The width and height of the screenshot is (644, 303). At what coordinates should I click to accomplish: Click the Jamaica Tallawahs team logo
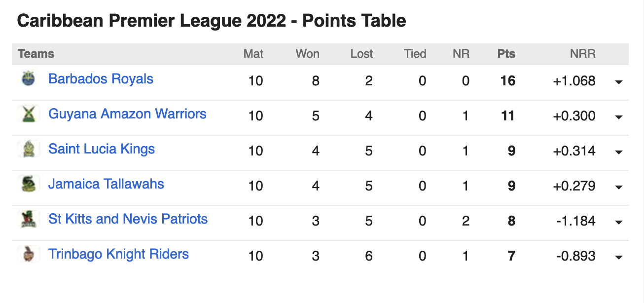coord(29,184)
